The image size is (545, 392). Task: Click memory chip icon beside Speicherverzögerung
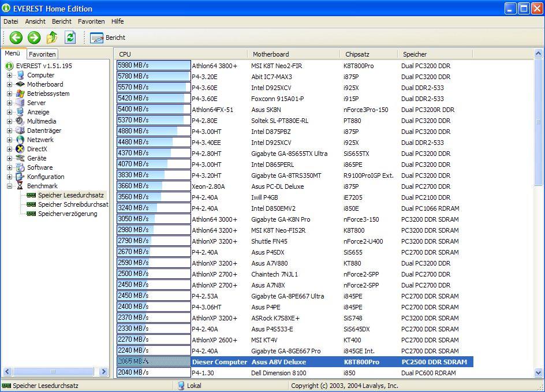click(x=31, y=214)
